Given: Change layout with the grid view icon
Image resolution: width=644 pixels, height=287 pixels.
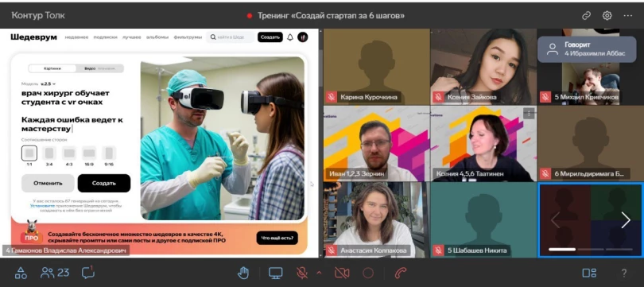Looking at the screenshot, I should [589, 273].
